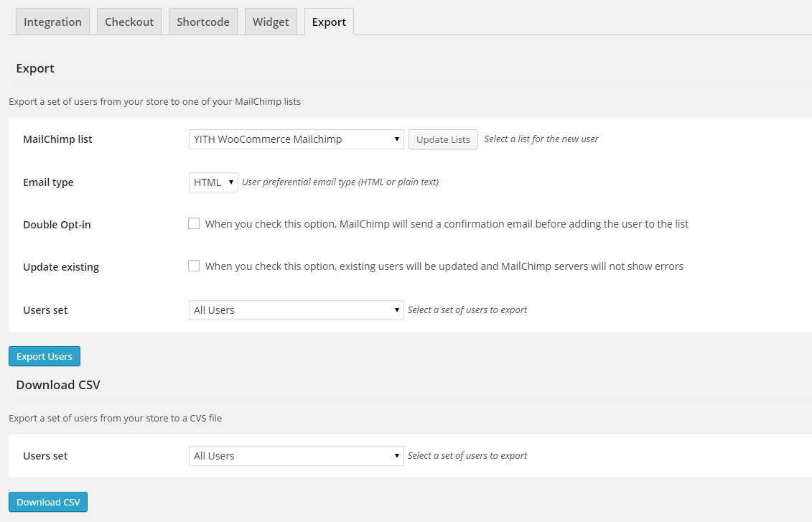Click the Update existing users description text
Image resolution: width=812 pixels, height=522 pixels.
(444, 266)
